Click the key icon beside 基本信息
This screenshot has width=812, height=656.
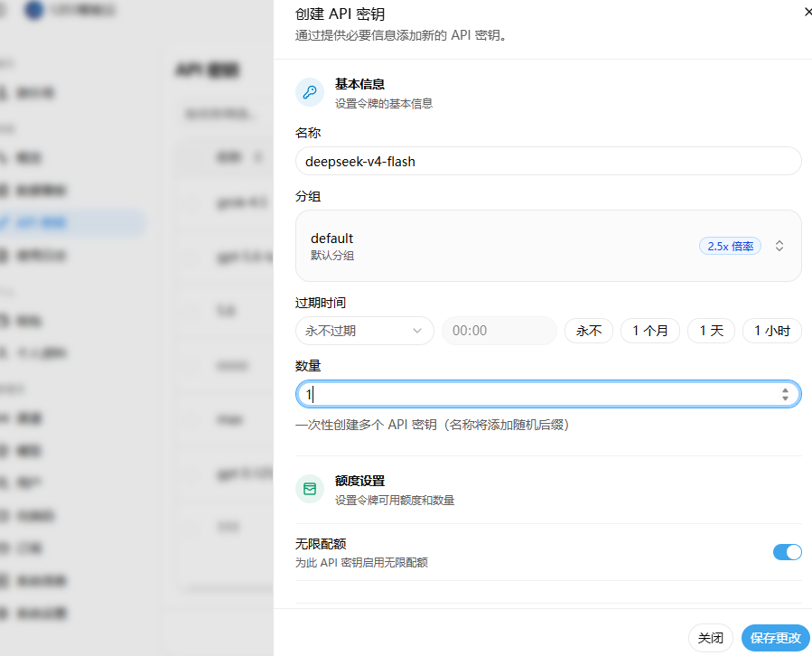(310, 92)
